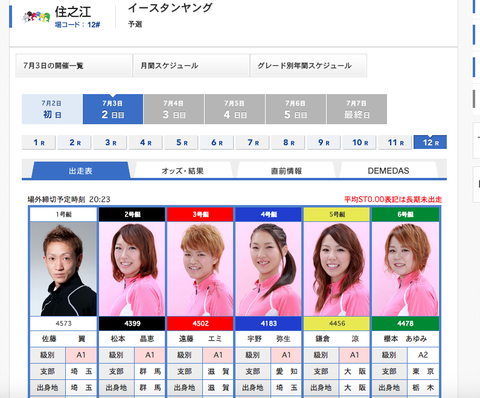Open the 月間スケジュール button
The image size is (480, 398).
(191, 66)
